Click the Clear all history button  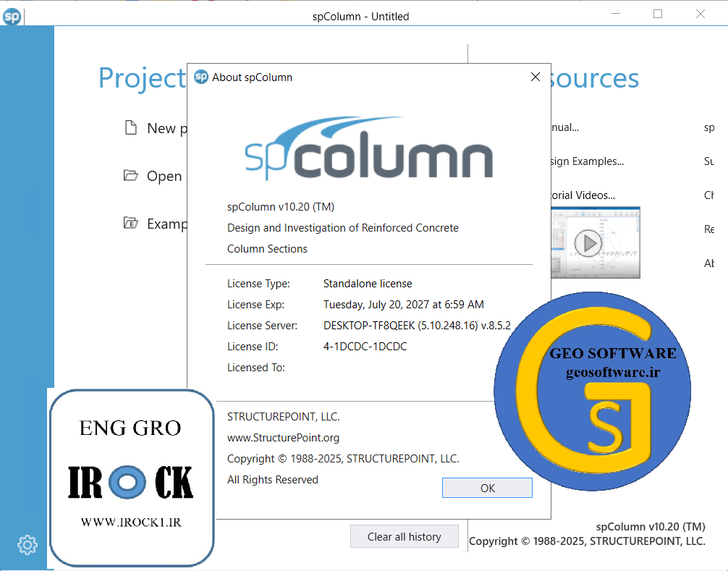click(x=404, y=536)
